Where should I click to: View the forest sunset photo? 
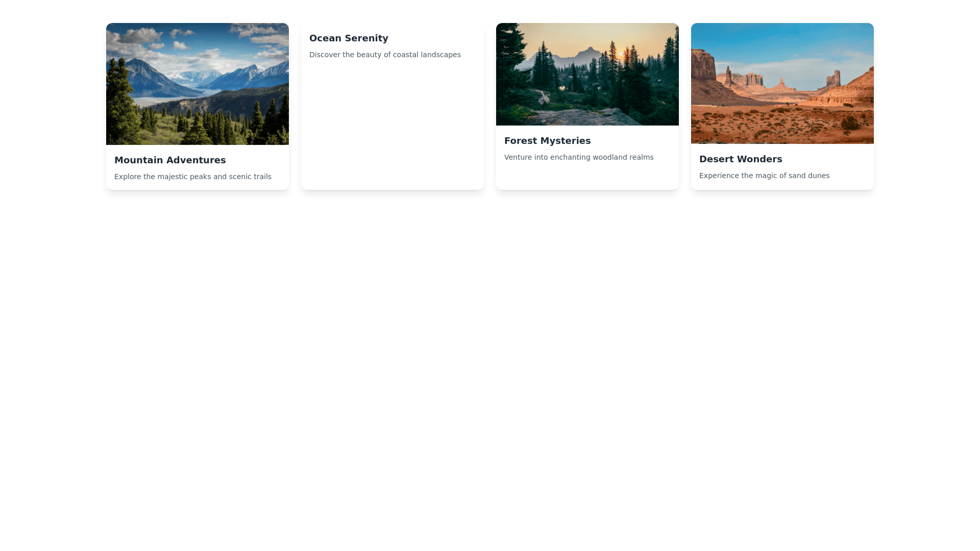[x=587, y=74]
